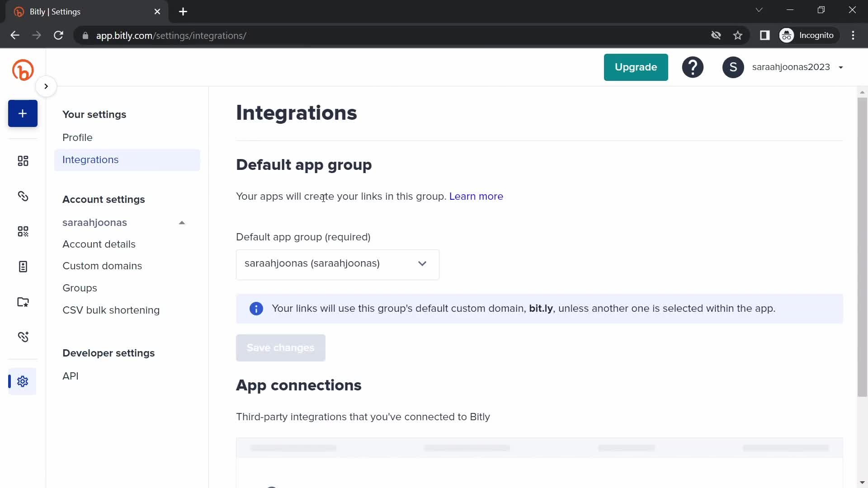Click the third-party cookies blocked eye icon

(x=716, y=35)
